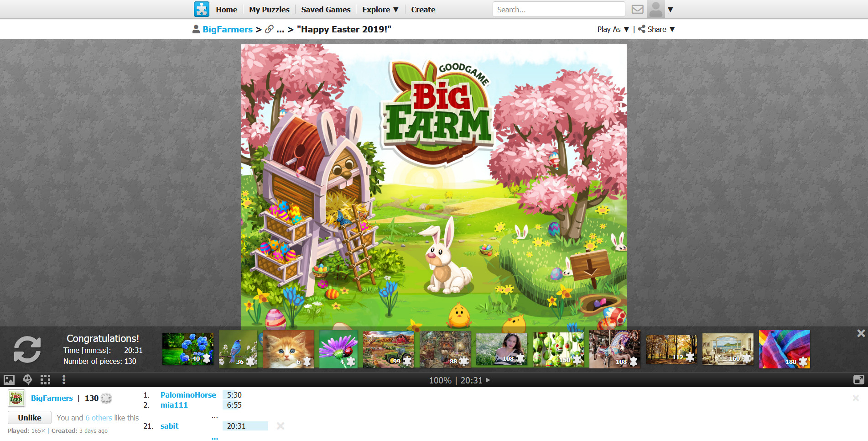This screenshot has height=441, width=868.
Task: Open PalominoHorse leaderboard profile
Action: tap(188, 395)
